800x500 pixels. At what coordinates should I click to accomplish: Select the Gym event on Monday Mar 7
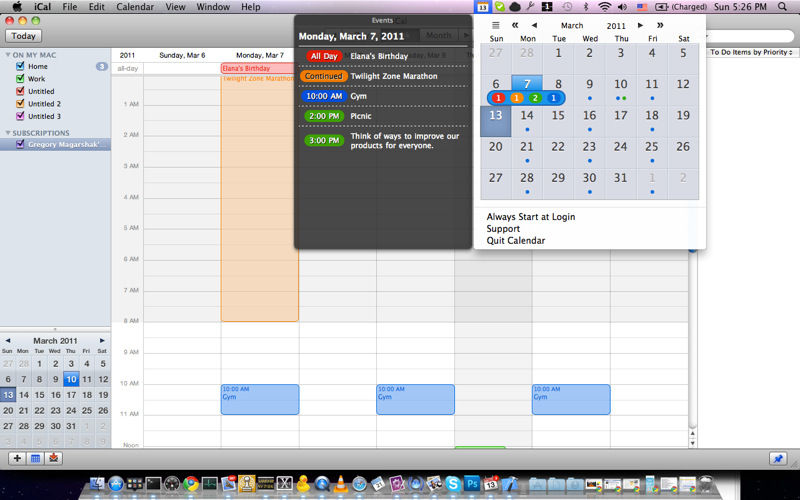(260, 399)
